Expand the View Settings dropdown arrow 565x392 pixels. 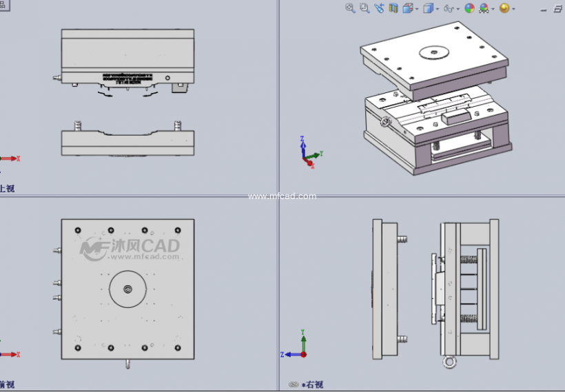point(513,9)
